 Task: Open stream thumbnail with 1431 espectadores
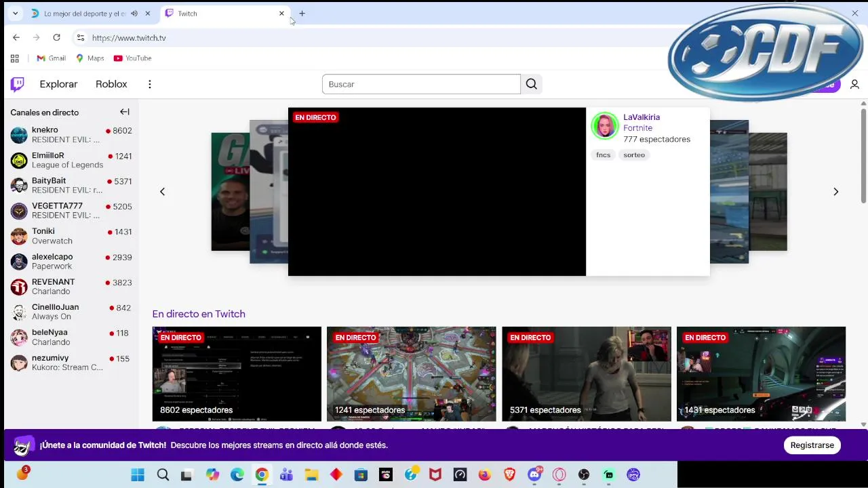761,374
